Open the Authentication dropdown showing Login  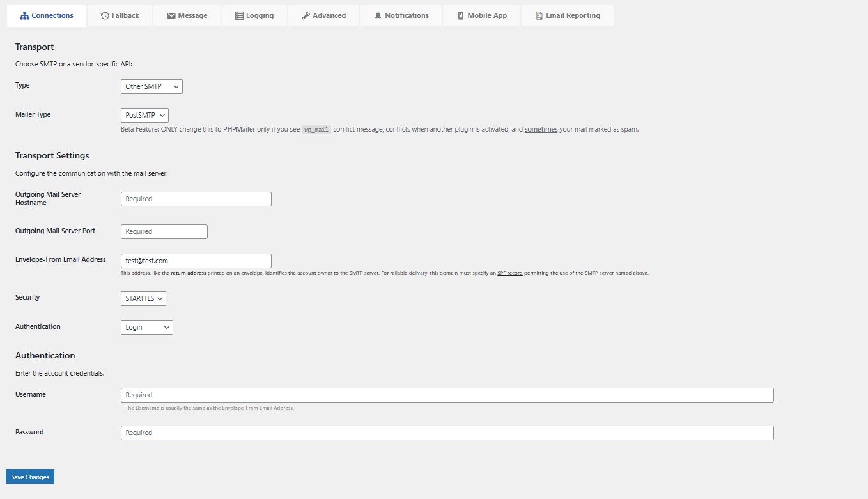point(147,327)
